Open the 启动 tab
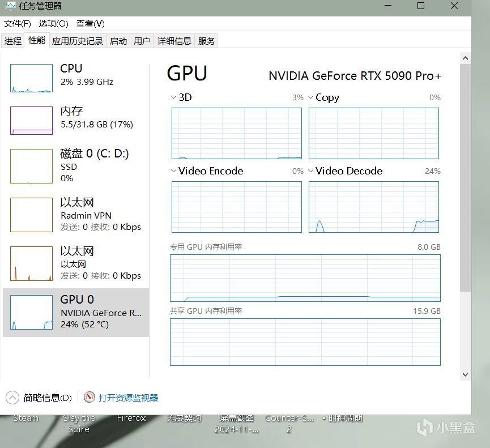This screenshot has width=490, height=448. coord(118,41)
